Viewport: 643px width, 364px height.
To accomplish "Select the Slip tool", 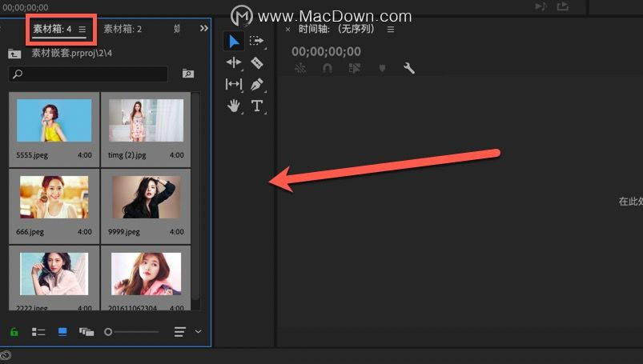I will 234,84.
